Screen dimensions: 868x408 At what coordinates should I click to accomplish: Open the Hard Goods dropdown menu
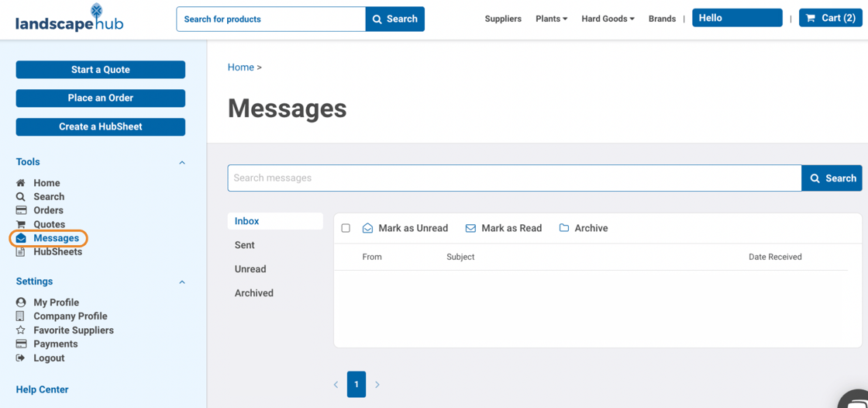pyautogui.click(x=608, y=19)
